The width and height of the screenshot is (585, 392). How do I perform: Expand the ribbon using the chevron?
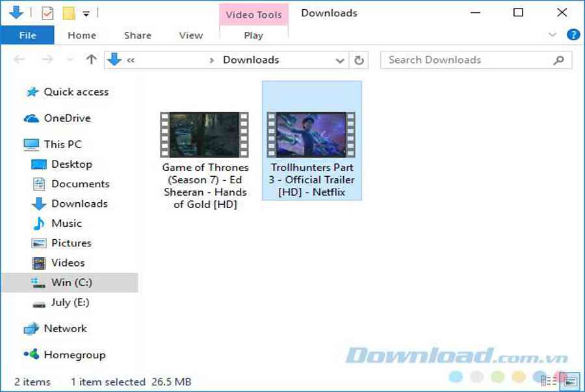[552, 35]
